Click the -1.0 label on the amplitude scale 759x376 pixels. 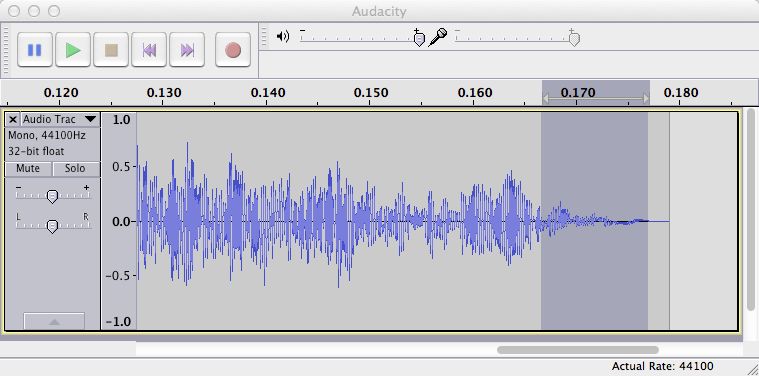pyautogui.click(x=118, y=322)
